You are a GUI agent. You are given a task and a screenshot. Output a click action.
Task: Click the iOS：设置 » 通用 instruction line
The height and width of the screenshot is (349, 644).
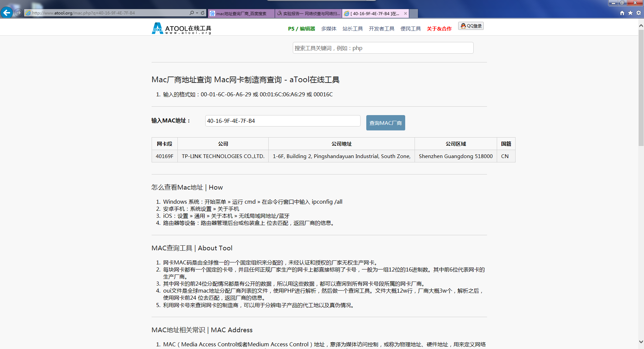(226, 216)
